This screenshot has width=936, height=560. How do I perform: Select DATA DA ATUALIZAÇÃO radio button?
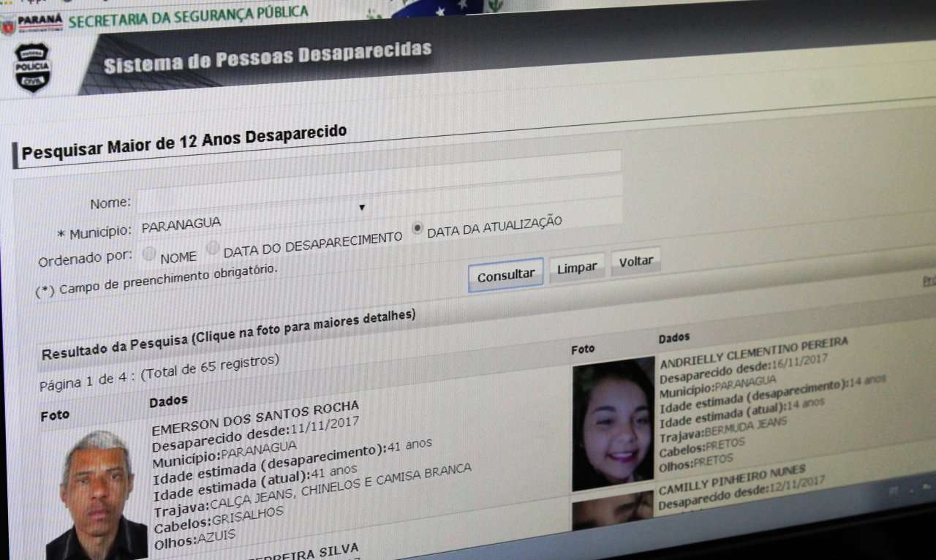tap(418, 228)
